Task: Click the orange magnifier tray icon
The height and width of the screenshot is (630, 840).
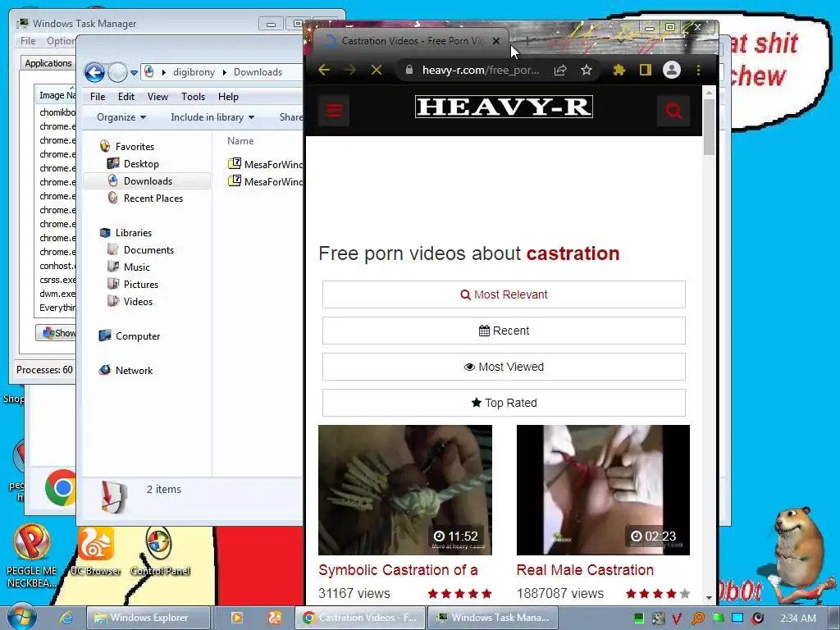Action: coord(697,619)
